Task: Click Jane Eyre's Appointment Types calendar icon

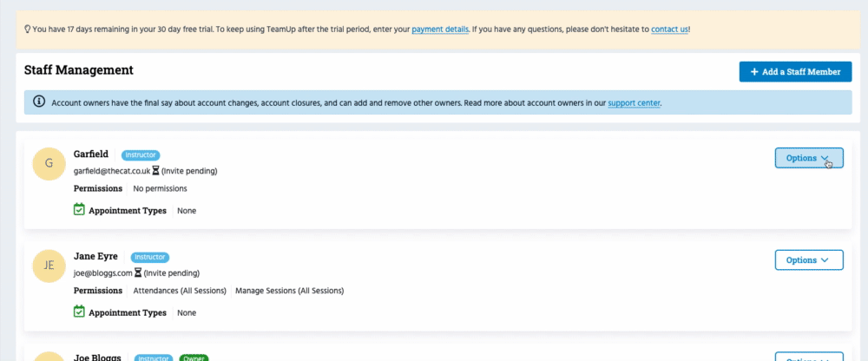Action: tap(79, 312)
